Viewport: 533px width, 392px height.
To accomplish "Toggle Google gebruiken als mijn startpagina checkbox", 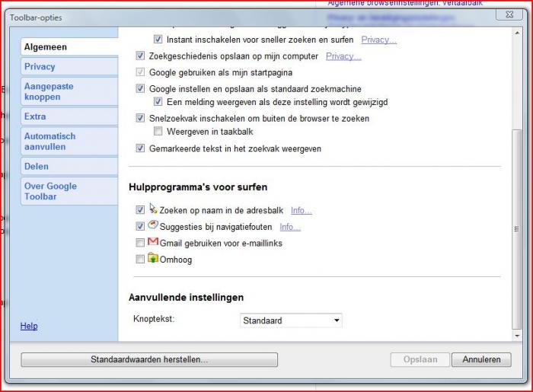I will tap(140, 72).
